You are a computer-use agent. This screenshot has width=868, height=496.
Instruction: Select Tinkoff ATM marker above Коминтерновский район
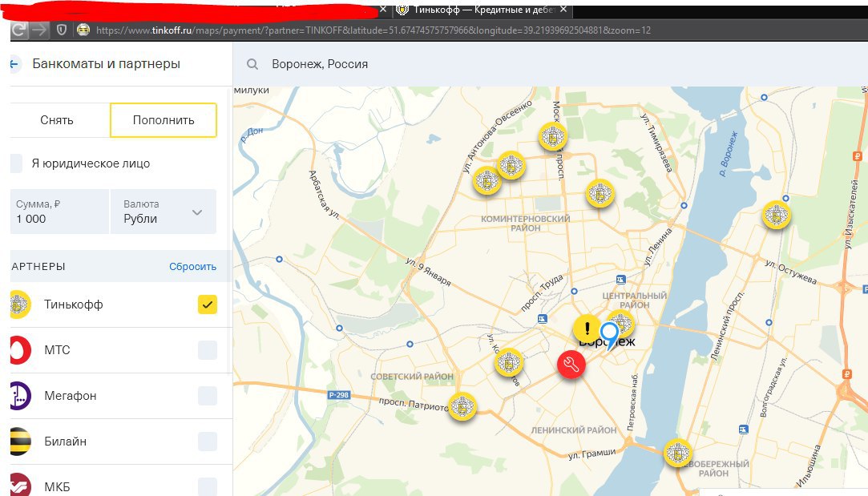[511, 165]
